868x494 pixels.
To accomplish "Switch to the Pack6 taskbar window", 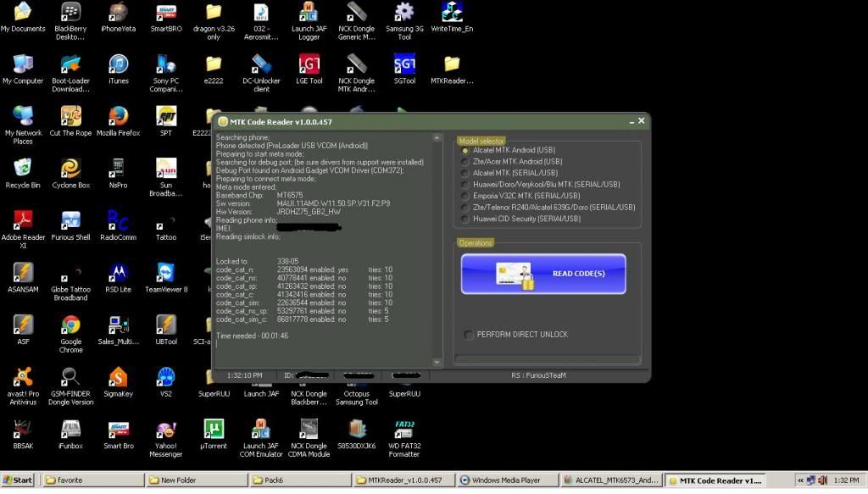I will click(298, 480).
